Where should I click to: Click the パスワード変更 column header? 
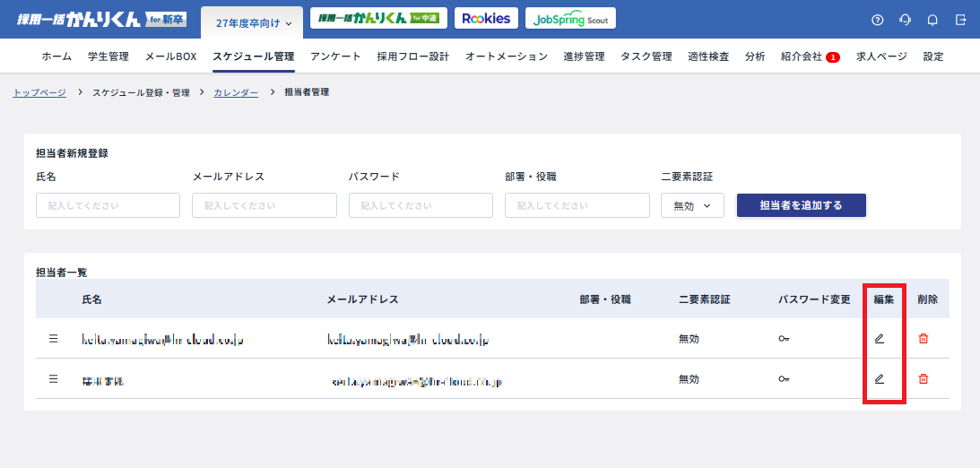coord(814,299)
